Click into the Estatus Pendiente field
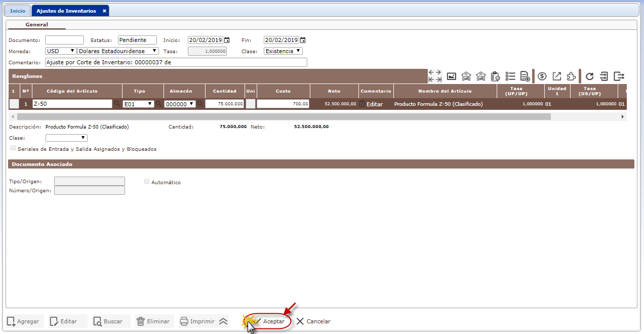Viewport: 644px width, 334px height. point(137,40)
